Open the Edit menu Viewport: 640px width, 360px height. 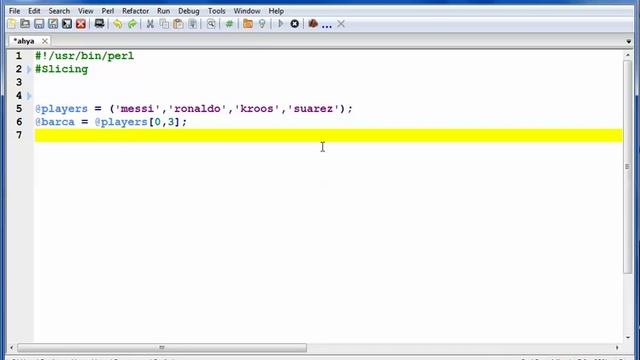(x=34, y=11)
